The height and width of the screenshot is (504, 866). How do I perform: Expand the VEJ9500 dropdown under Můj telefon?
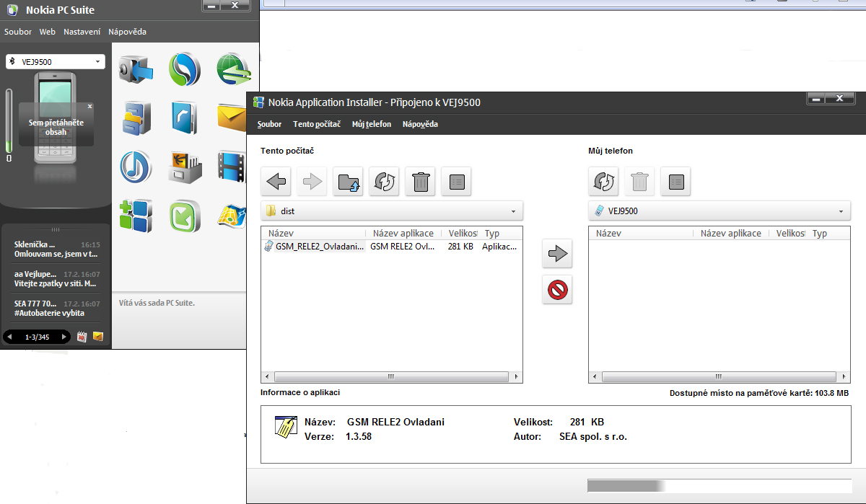click(720, 211)
